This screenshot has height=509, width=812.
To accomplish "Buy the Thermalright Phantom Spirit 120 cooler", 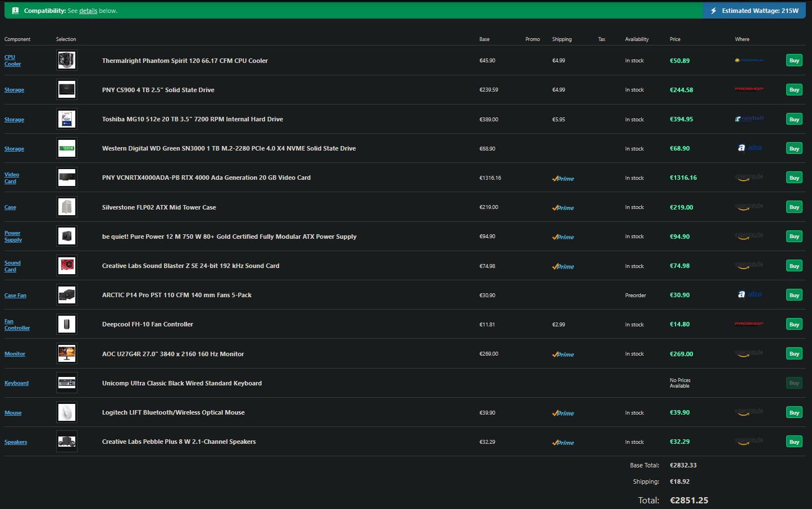I will click(794, 60).
